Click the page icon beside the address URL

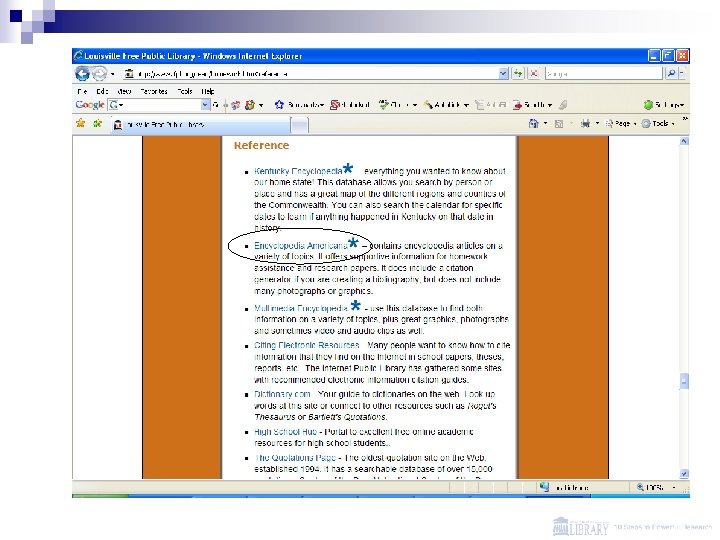point(129,73)
